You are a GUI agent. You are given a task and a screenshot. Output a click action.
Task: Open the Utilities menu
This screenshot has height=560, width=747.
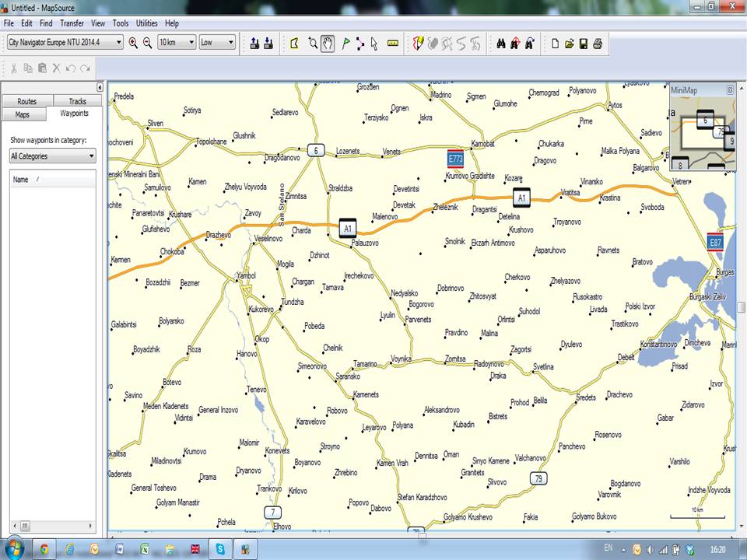pyautogui.click(x=147, y=23)
